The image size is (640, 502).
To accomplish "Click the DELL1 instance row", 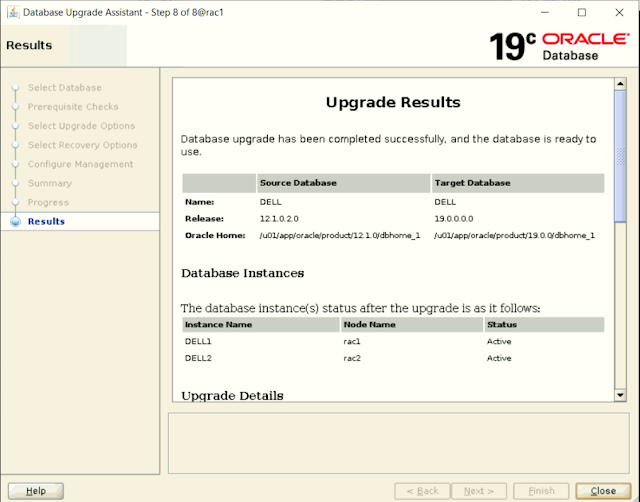I will (393, 342).
